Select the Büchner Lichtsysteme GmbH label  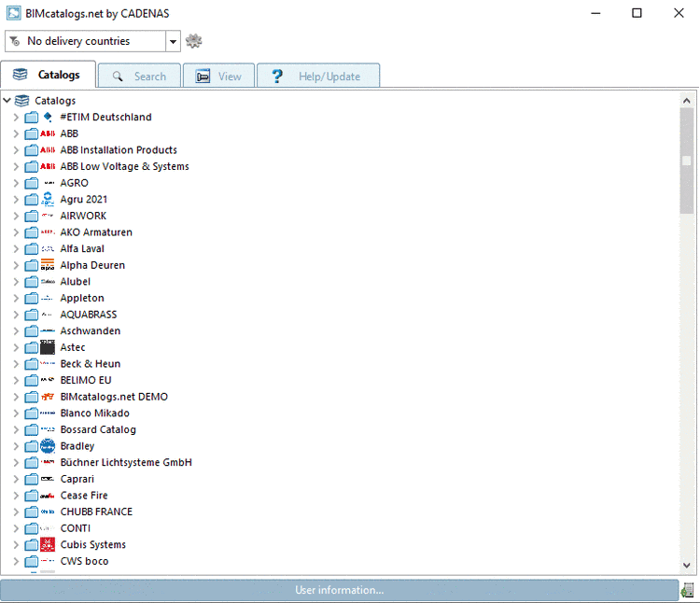(126, 463)
